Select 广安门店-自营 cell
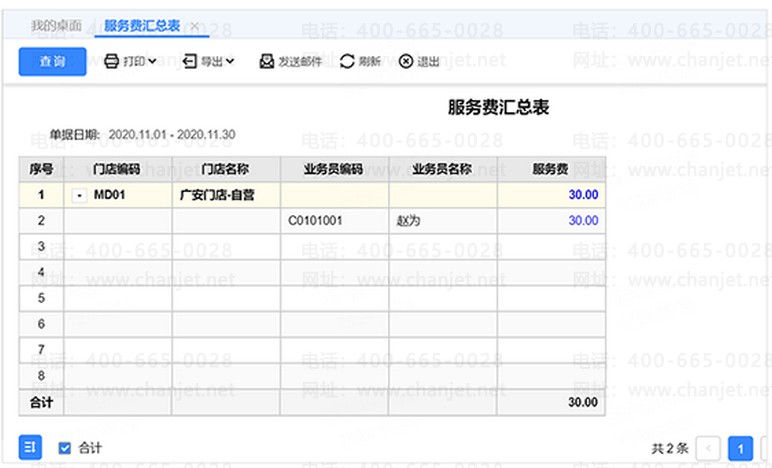772x468 pixels. [226, 195]
